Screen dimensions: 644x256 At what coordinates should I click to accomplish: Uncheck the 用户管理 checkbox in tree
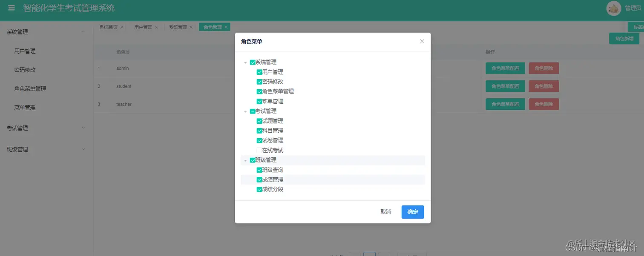259,72
